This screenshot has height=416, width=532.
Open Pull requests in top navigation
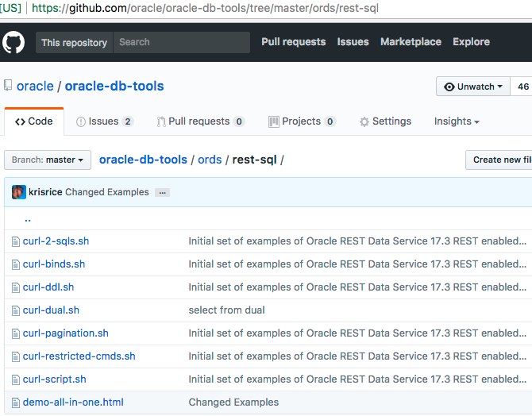(294, 42)
